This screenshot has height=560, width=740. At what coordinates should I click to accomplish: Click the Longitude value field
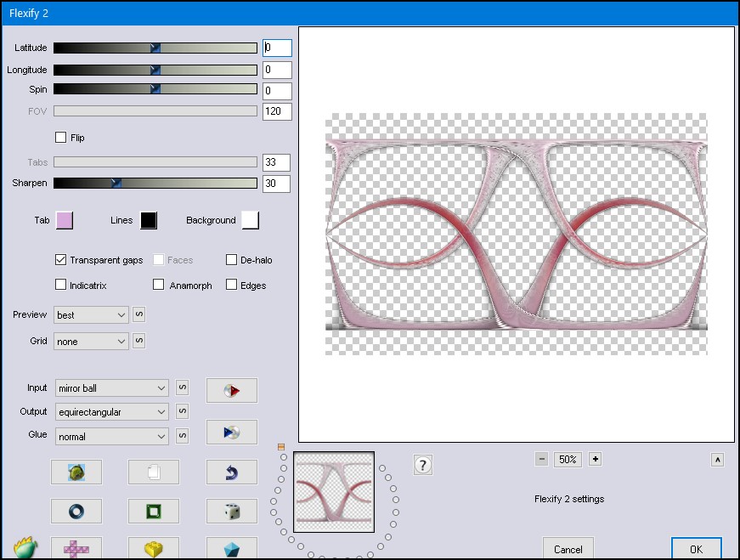click(x=277, y=70)
